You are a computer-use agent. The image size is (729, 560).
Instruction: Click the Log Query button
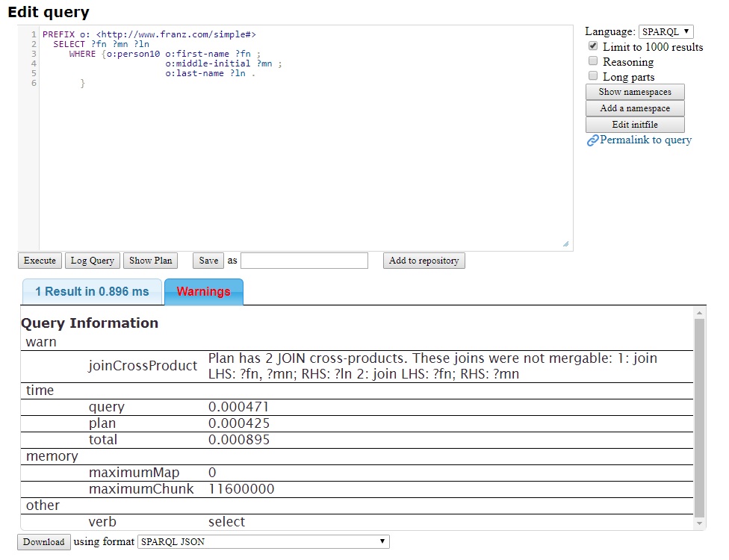pyautogui.click(x=93, y=261)
